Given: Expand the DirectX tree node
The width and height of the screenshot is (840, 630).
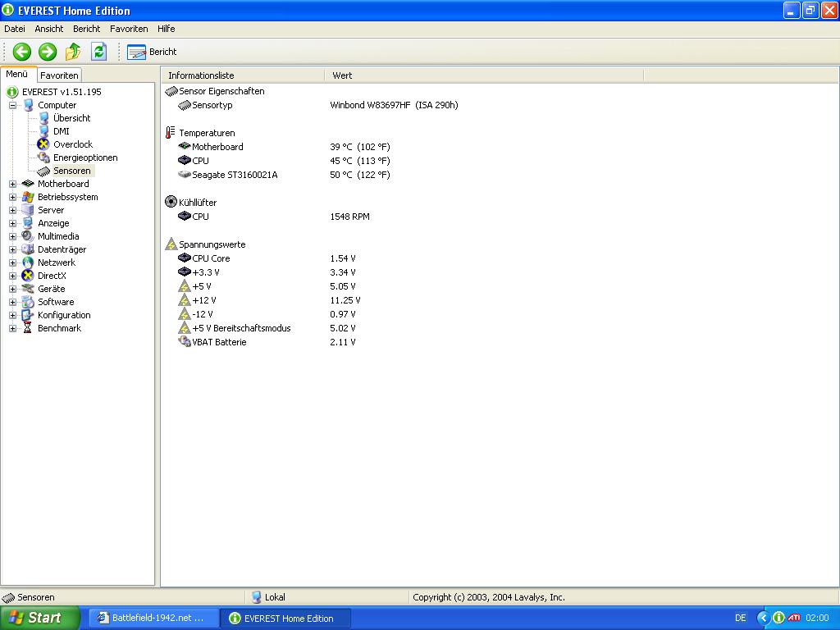Looking at the screenshot, I should coord(12,276).
